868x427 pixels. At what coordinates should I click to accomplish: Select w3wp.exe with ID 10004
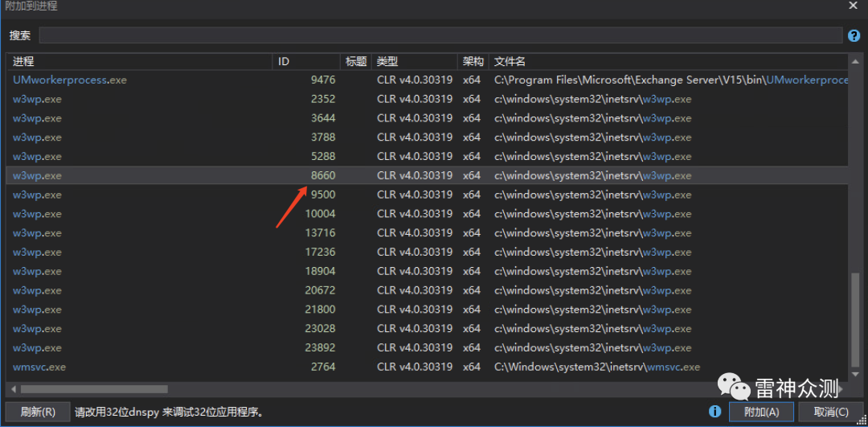coord(427,214)
